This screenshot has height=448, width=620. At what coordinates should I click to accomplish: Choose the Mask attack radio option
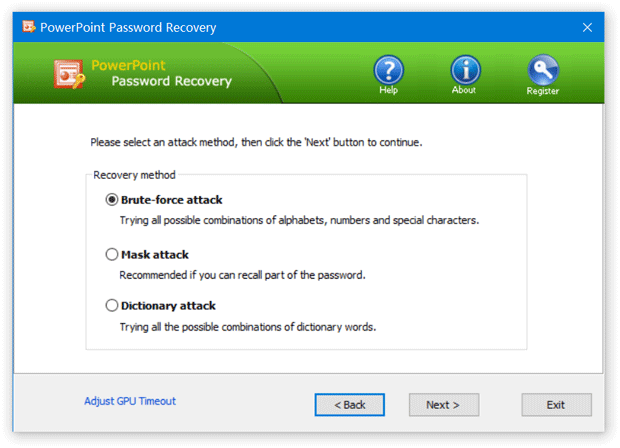tap(112, 254)
